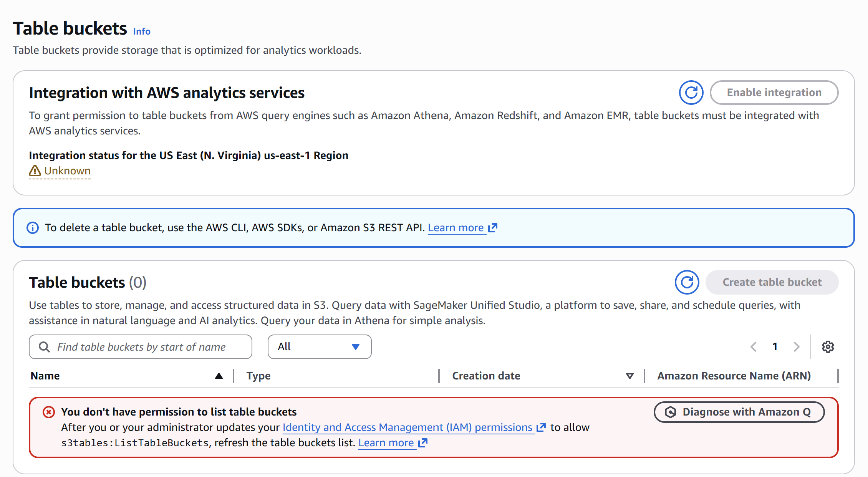Click the Enable integration button
Image resolution: width=868 pixels, height=477 pixels.
click(x=774, y=93)
